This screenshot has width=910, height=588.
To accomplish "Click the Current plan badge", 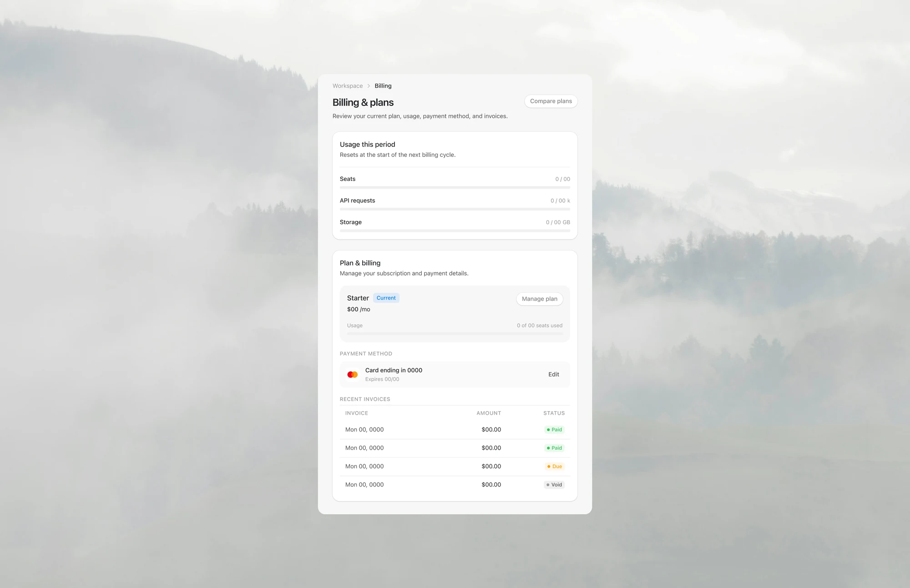I will 386,298.
